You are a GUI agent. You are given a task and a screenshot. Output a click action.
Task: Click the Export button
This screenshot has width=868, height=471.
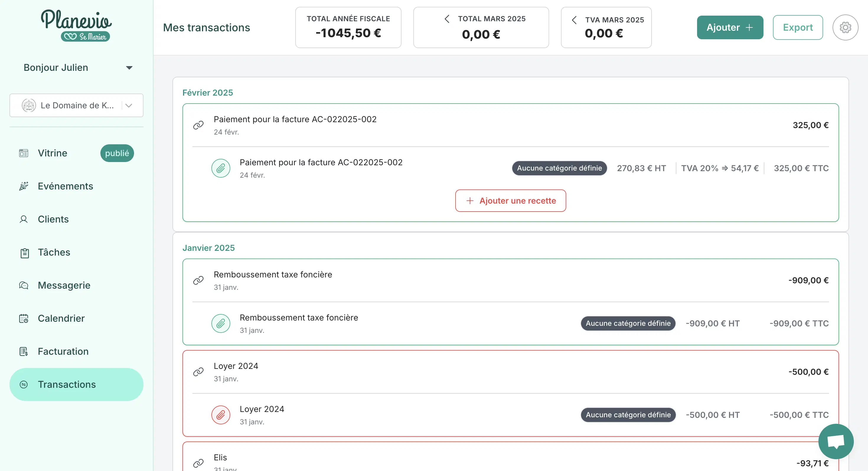[x=797, y=27]
